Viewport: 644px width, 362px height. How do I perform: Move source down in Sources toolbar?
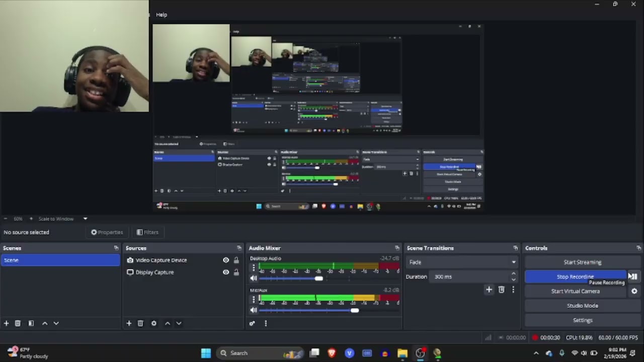[x=179, y=323]
